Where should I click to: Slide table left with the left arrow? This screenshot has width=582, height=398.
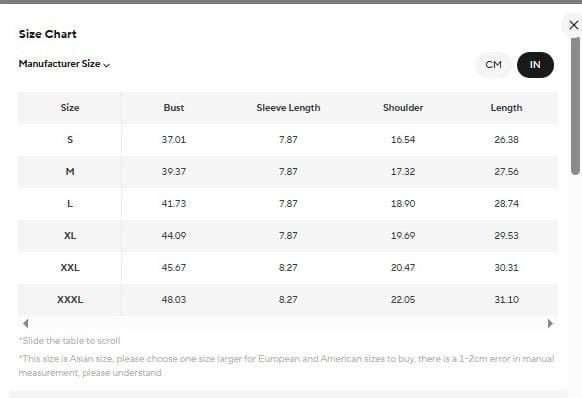tap(25, 323)
